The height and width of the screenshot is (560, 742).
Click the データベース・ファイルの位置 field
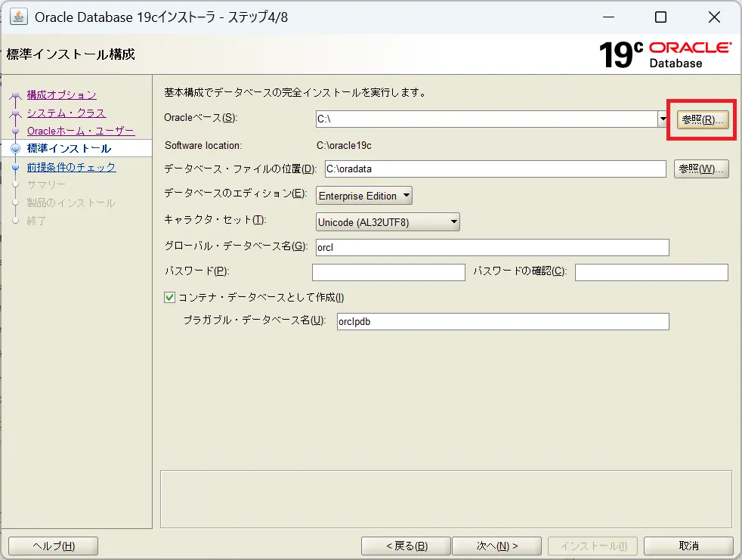[x=495, y=169]
